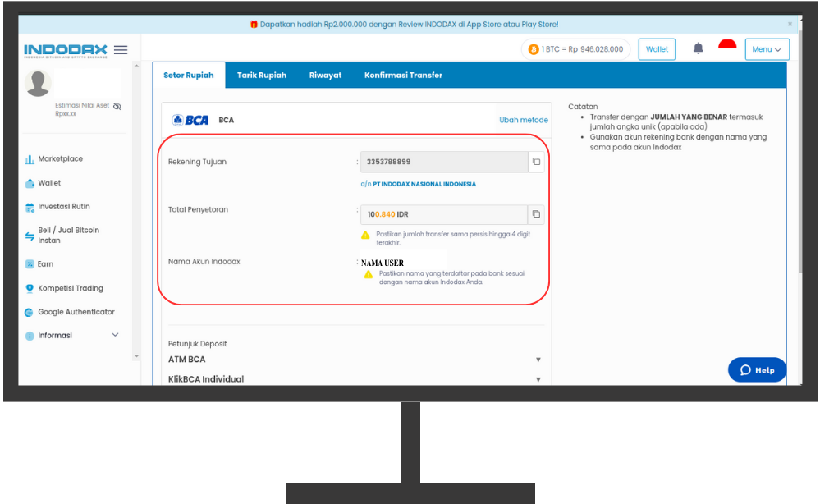Open Kompetisi Trading page
This screenshot has width=820, height=504.
[71, 288]
